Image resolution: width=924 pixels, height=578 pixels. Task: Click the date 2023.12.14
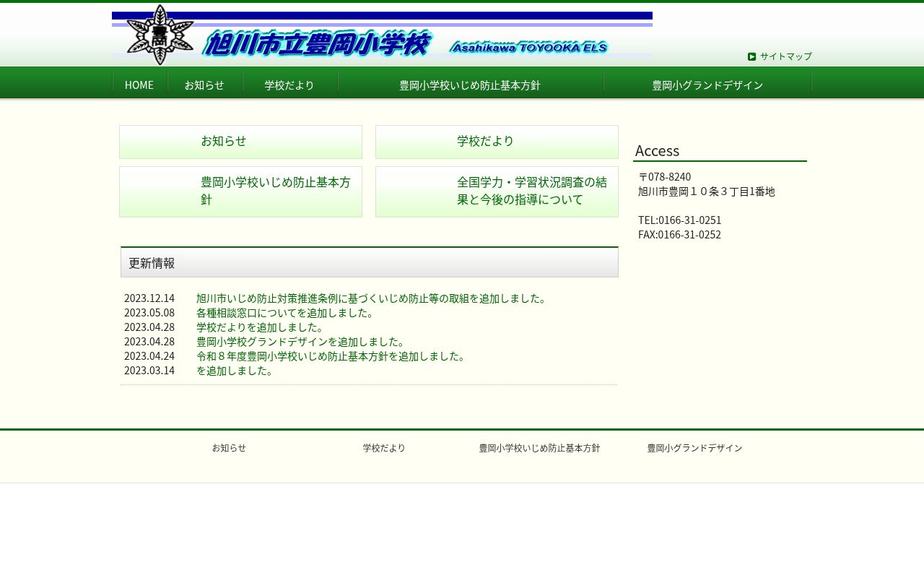(149, 298)
